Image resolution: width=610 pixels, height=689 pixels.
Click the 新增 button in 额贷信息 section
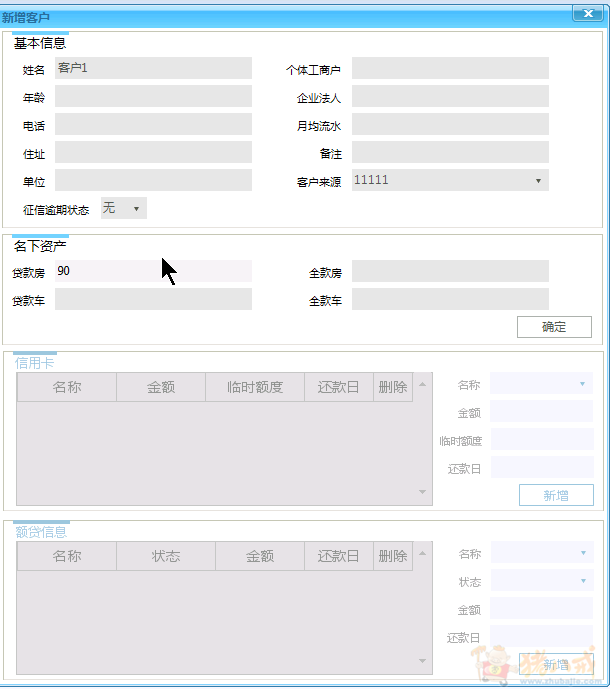click(x=556, y=664)
